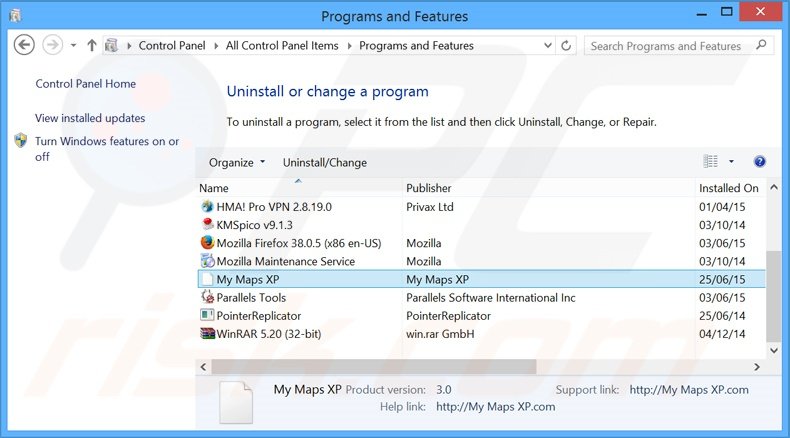Click vertical scrollbar down arrow
This screenshot has height=438, width=790.
[774, 350]
